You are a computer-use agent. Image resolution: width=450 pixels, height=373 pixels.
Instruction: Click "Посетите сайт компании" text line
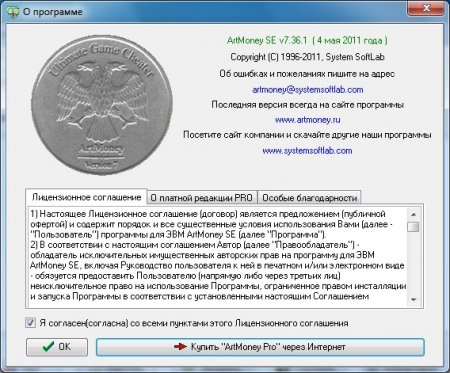coord(307,135)
